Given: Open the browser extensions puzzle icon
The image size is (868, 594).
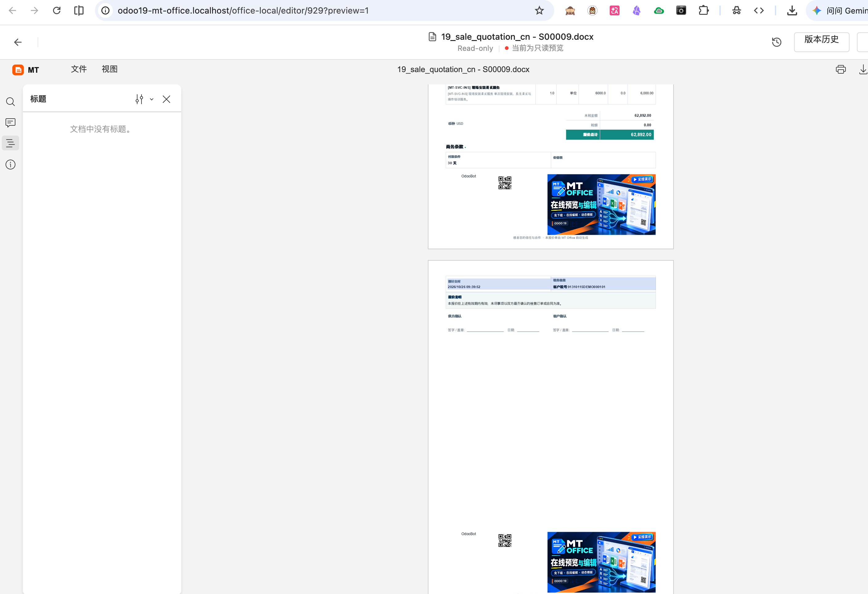Looking at the screenshot, I should [x=704, y=10].
